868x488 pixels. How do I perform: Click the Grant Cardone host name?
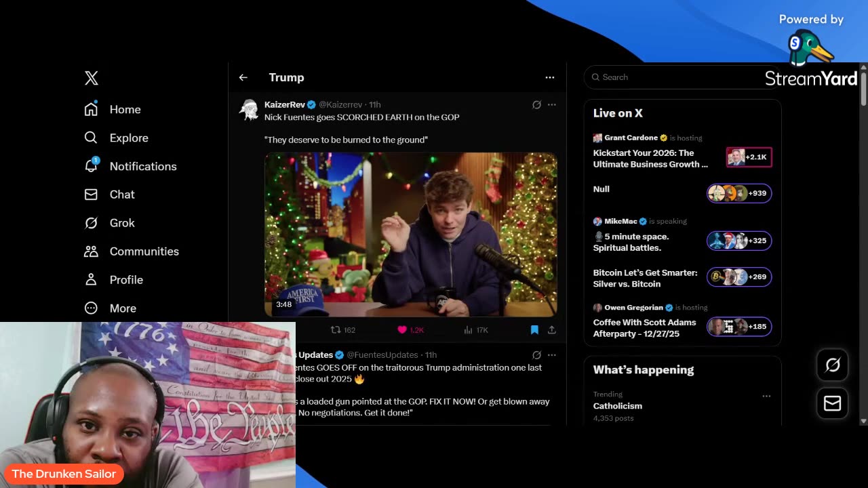click(631, 138)
